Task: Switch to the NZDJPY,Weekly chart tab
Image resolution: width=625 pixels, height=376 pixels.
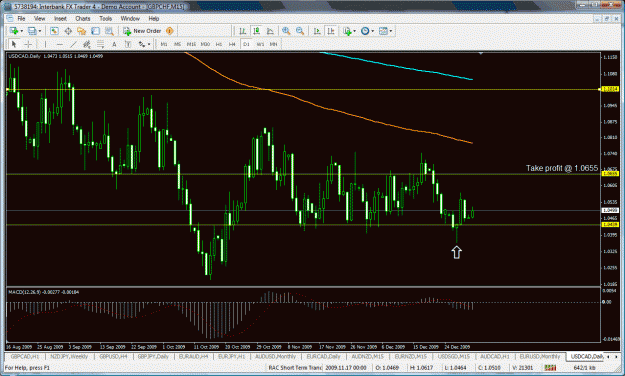Action: [x=69, y=356]
